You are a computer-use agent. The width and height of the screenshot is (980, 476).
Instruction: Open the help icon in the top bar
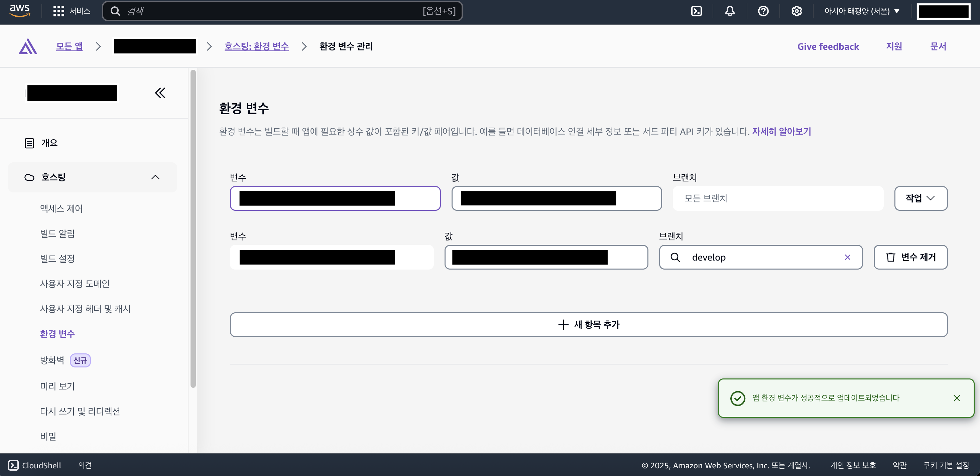(x=763, y=11)
